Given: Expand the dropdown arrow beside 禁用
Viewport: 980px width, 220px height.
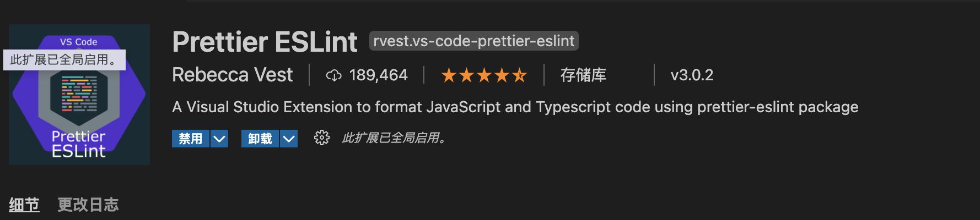Looking at the screenshot, I should (219, 139).
